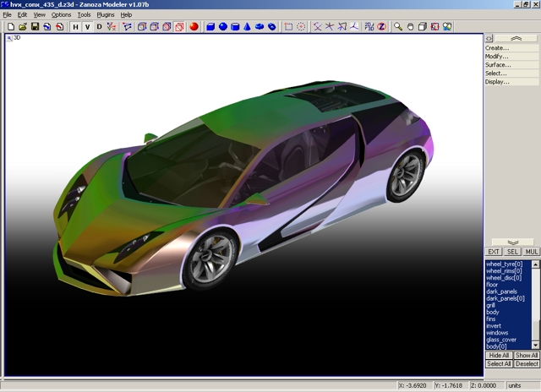Toggle the D mode button
The image size is (541, 392).
(x=99, y=26)
